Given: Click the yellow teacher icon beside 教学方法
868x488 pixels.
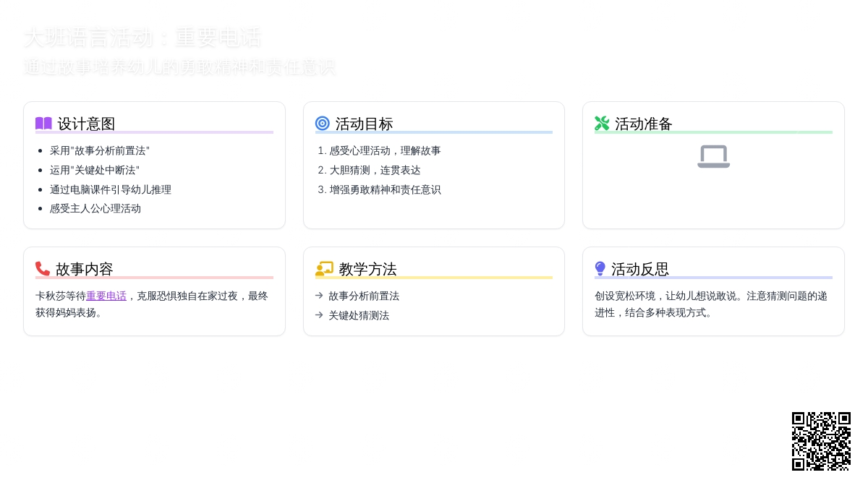Looking at the screenshot, I should click(324, 269).
